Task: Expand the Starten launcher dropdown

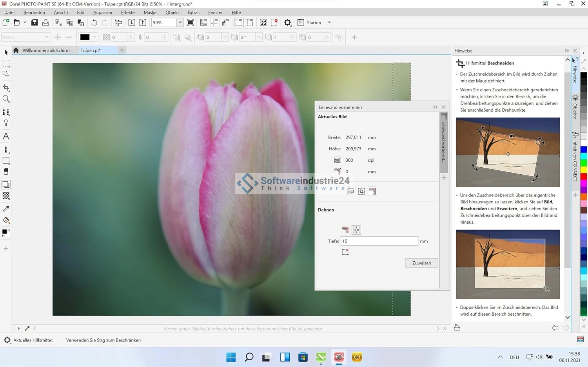Action: pyautogui.click(x=329, y=23)
